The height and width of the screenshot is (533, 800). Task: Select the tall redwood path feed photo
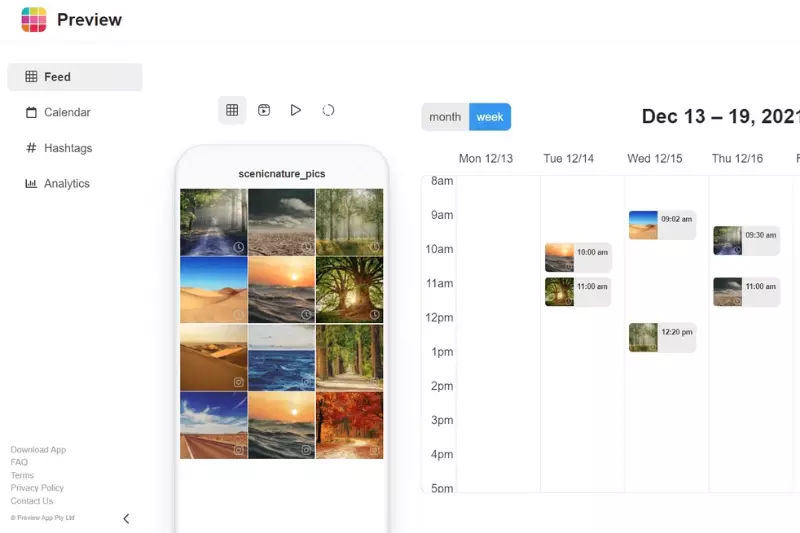pos(349,358)
